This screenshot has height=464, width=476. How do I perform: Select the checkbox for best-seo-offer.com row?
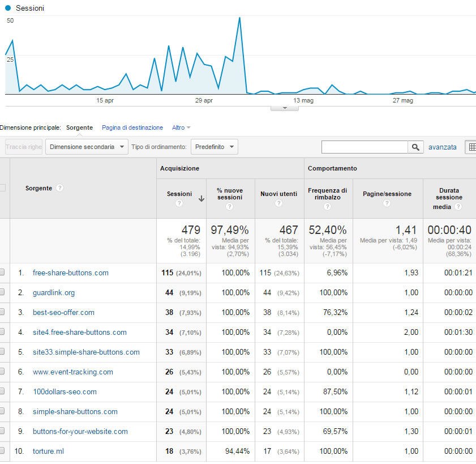[2, 312]
